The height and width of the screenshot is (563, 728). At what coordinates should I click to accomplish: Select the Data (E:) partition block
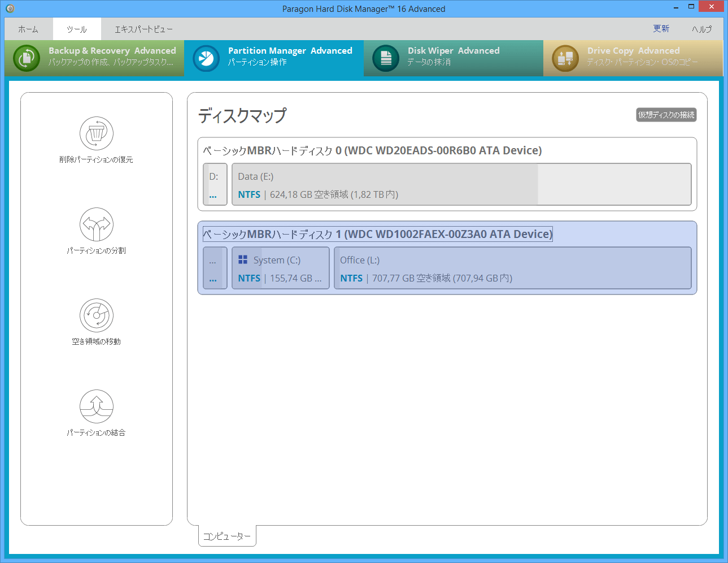tap(461, 185)
